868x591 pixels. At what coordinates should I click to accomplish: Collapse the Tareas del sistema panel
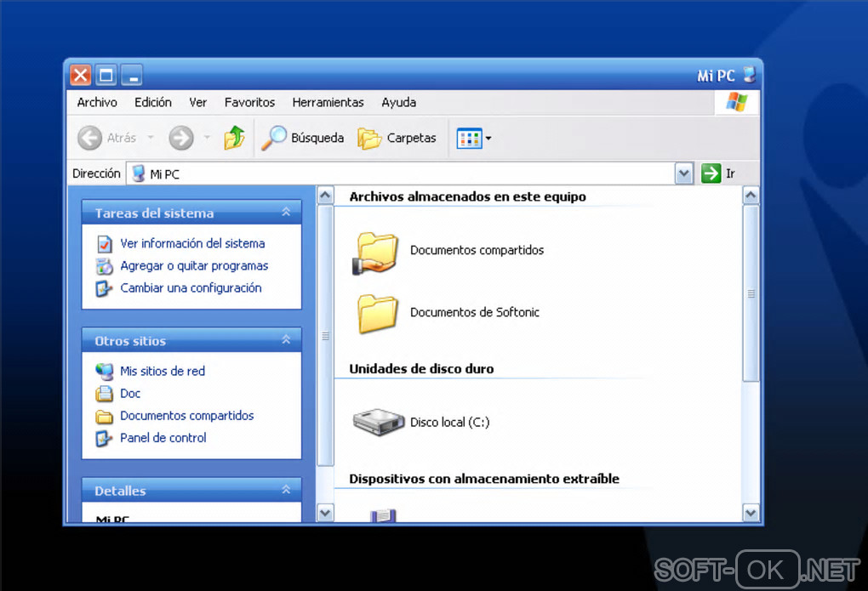tap(286, 212)
